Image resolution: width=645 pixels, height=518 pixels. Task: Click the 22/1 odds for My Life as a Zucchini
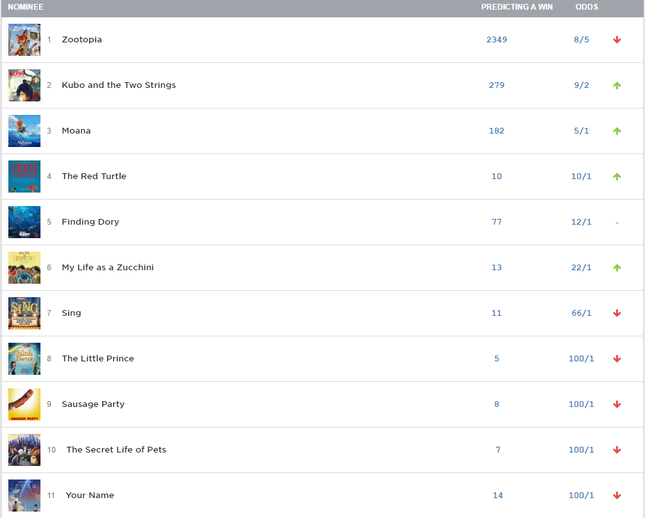pos(581,267)
